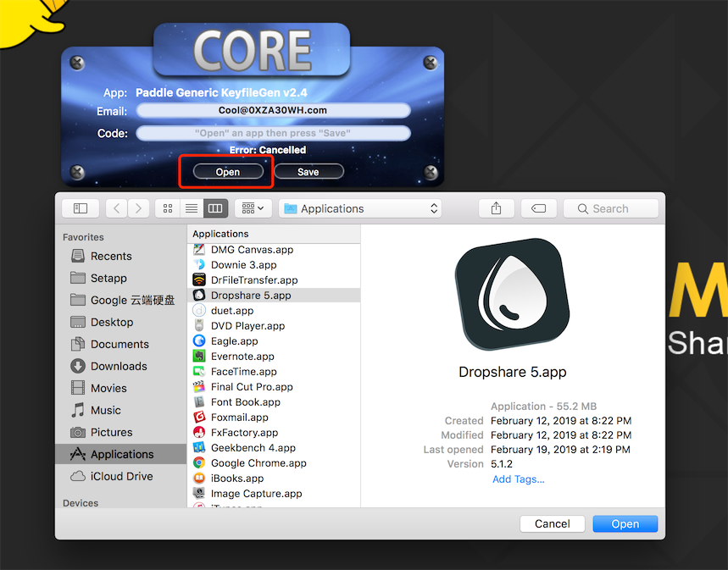Switch to column view
This screenshot has width=728, height=570.
click(x=215, y=208)
